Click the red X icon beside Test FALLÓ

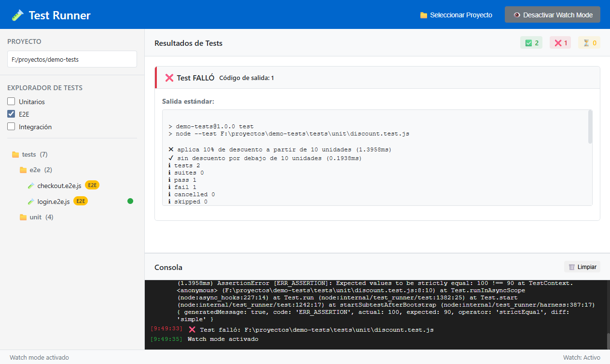tap(169, 78)
